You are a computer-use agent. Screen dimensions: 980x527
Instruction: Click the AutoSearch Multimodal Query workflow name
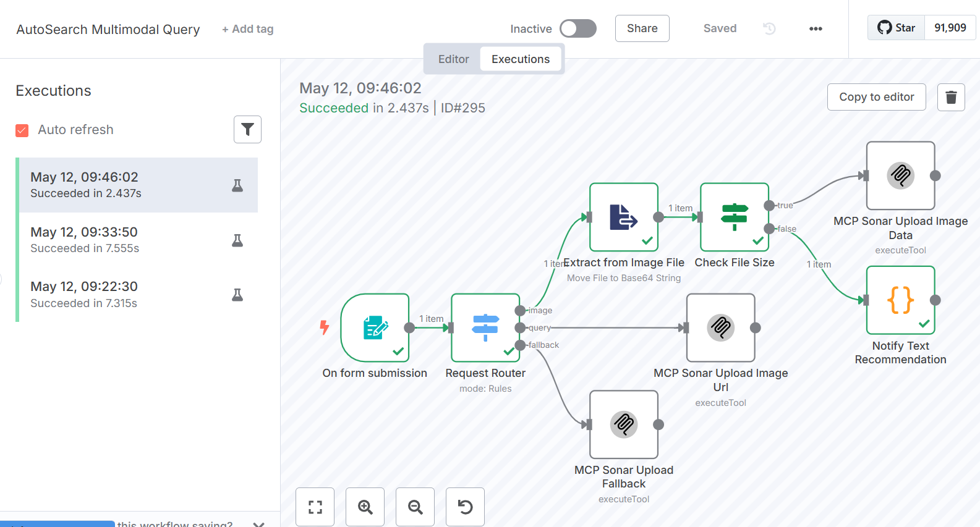108,29
